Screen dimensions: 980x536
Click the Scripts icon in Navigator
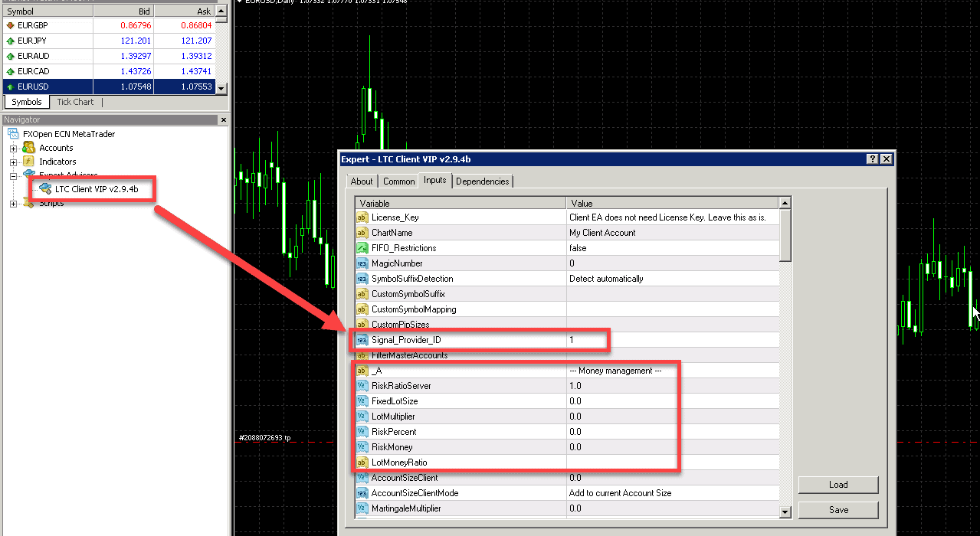pos(29,203)
